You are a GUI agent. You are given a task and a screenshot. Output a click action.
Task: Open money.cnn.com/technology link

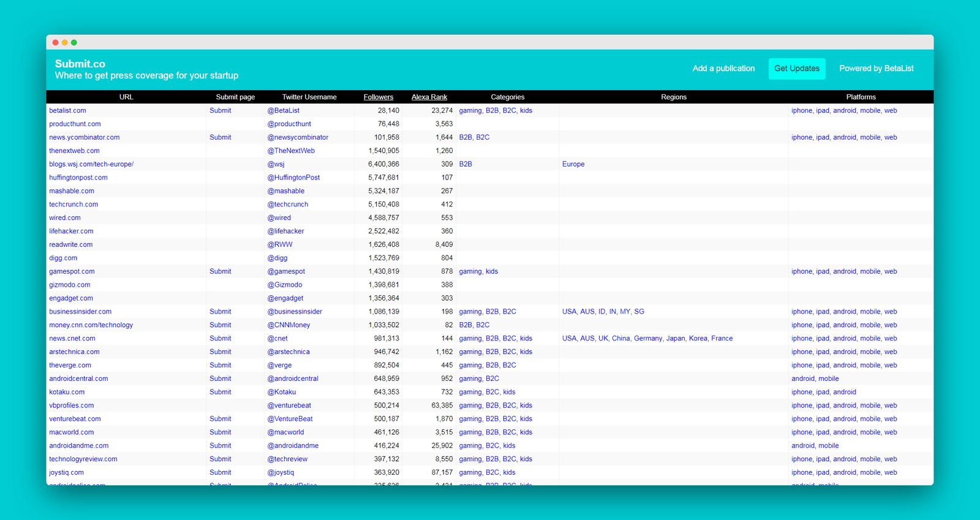91,326
